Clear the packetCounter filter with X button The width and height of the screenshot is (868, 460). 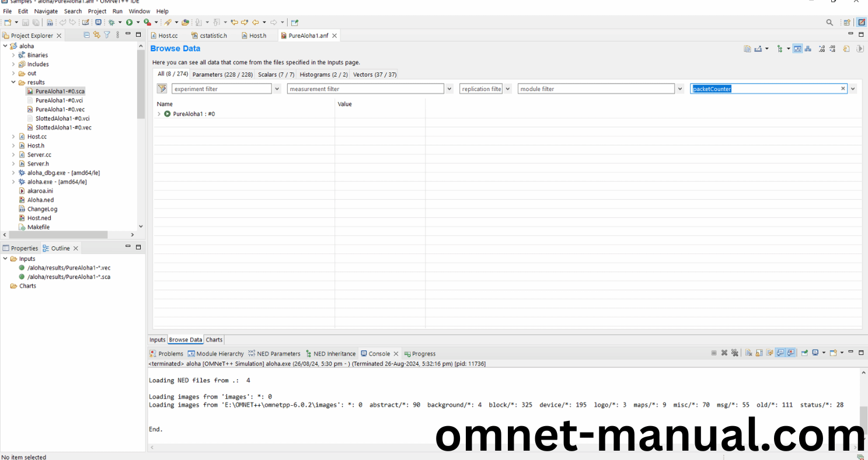tap(842, 89)
